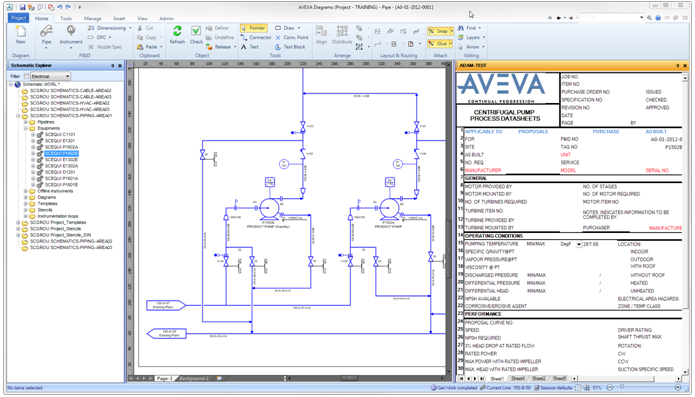Collapse the Equipments tree node

[26, 128]
